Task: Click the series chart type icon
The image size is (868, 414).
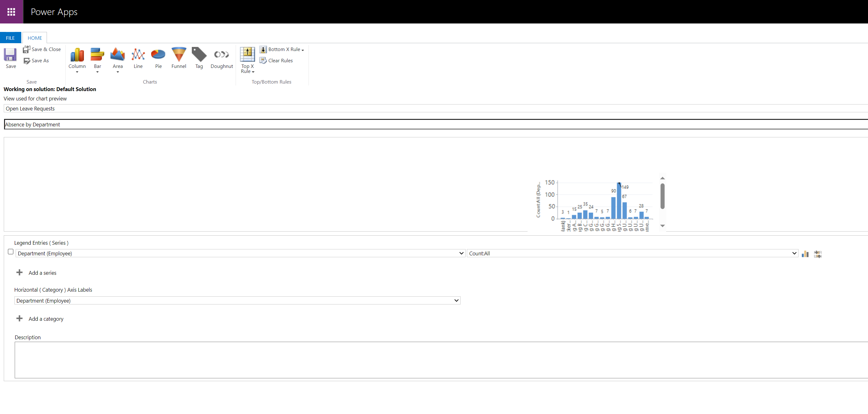Action: pyautogui.click(x=805, y=254)
